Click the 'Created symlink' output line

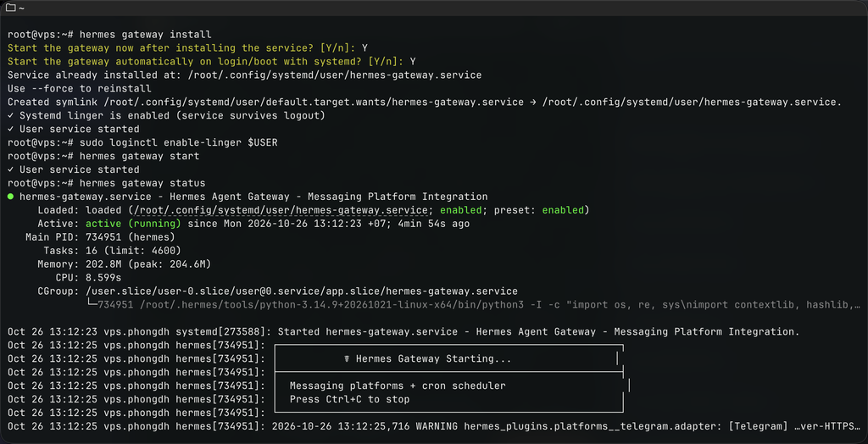(425, 102)
